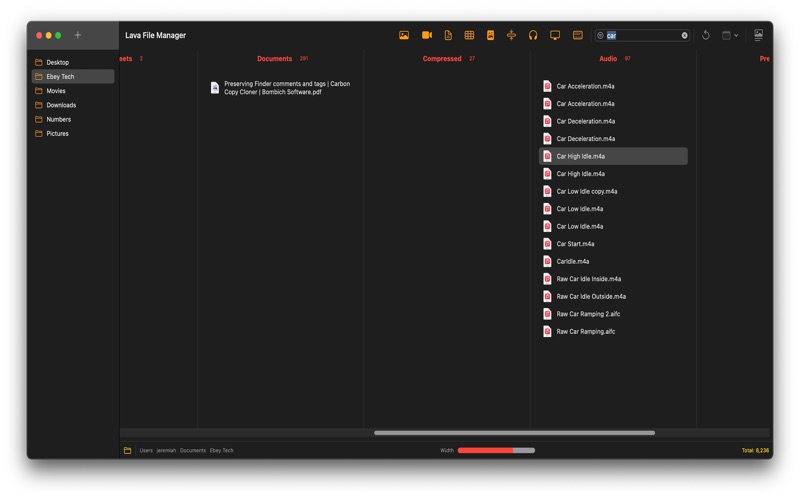Click the Compressed column header
This screenshot has height=500, width=800.
click(442, 59)
